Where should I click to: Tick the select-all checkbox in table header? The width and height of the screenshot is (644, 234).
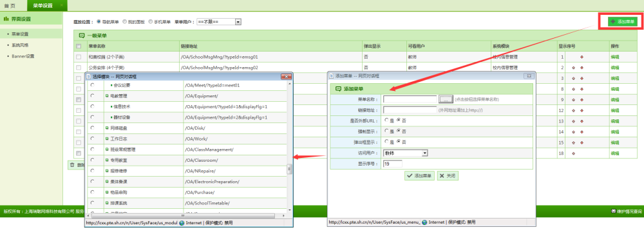click(x=79, y=46)
